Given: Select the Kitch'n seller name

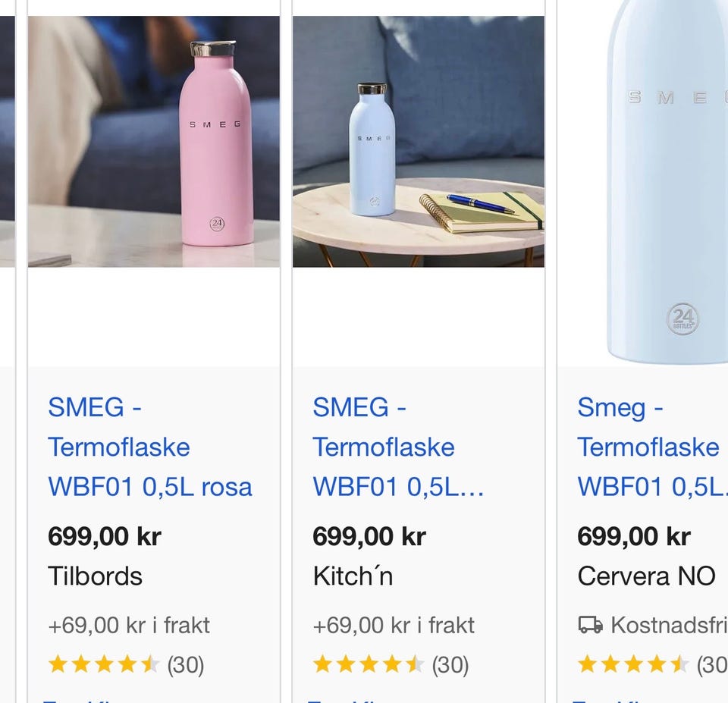Looking at the screenshot, I should [353, 576].
